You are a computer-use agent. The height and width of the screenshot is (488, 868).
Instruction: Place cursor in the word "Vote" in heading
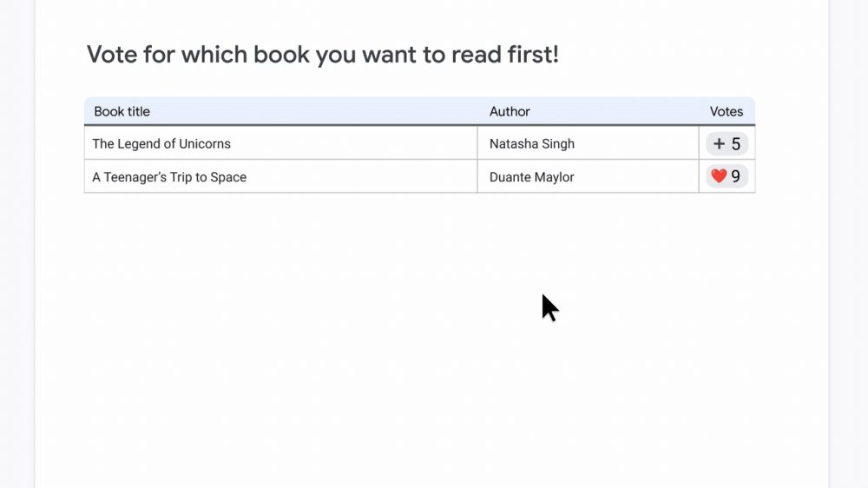110,55
